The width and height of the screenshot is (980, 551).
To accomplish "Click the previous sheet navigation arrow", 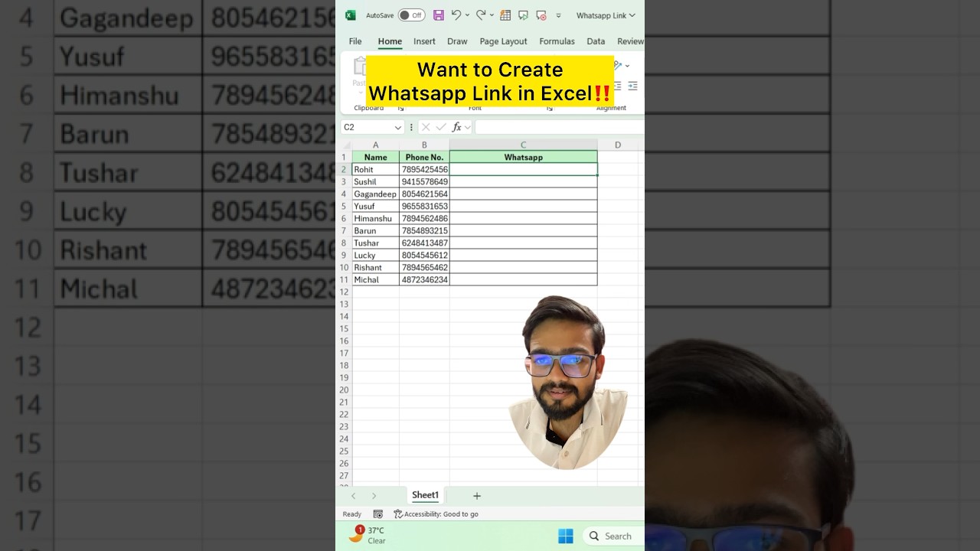I will pos(353,496).
